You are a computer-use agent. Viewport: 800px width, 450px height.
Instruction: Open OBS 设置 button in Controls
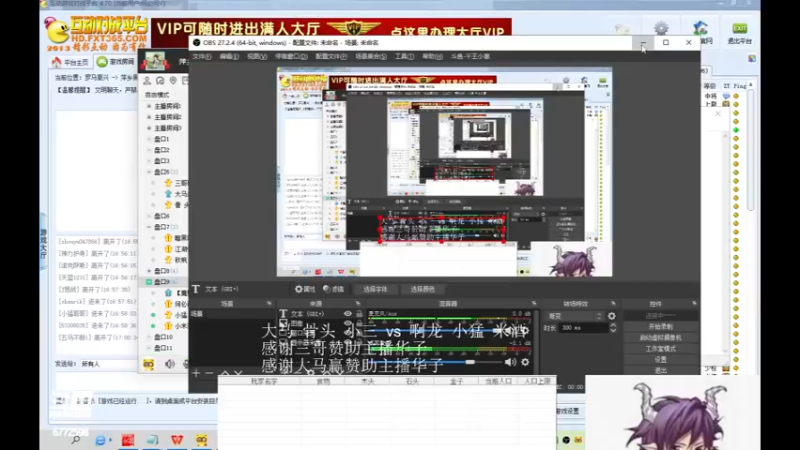coord(661,360)
